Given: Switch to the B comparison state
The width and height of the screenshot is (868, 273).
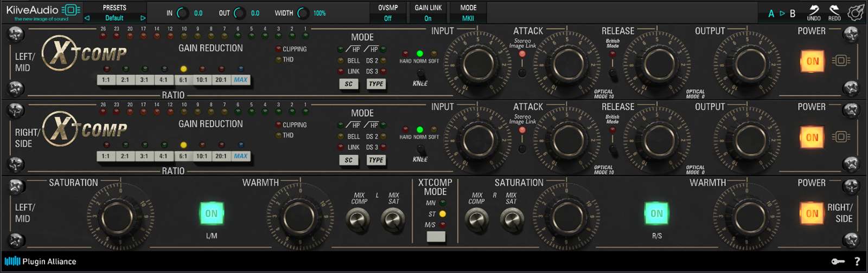Looking at the screenshot, I should pos(793,14).
